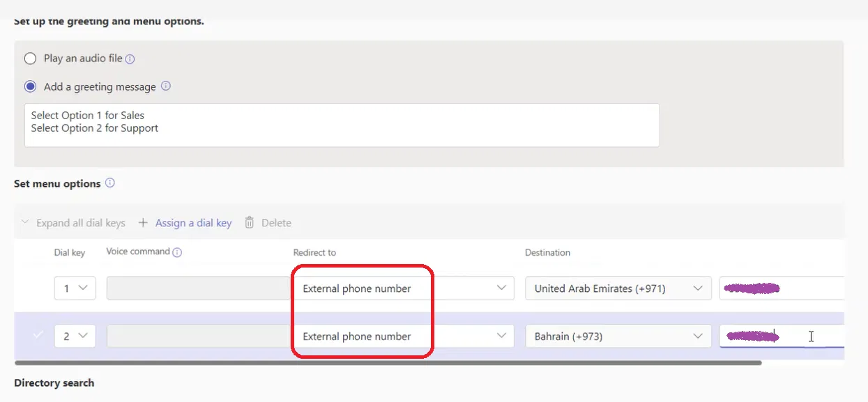Click info icon next to Play an audio file

point(130,59)
